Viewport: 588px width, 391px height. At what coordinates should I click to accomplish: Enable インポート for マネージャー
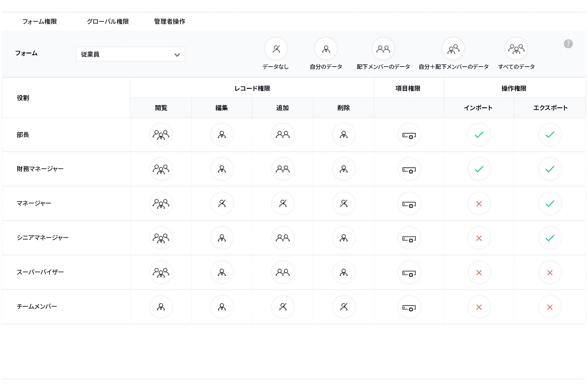pyautogui.click(x=479, y=204)
